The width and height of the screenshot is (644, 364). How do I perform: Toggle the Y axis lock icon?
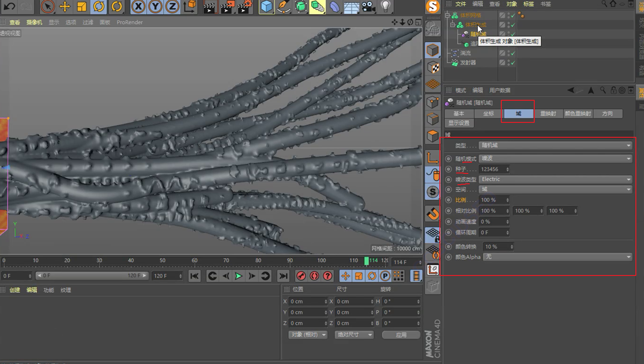tap(155, 6)
